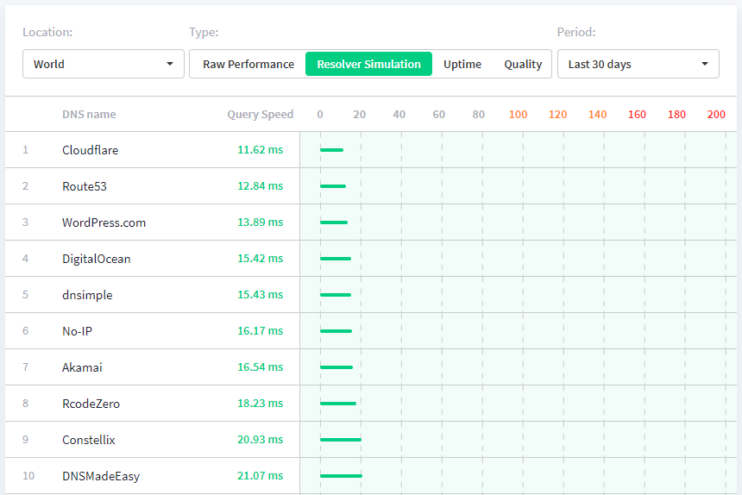Switch to the Uptime tab
The width and height of the screenshot is (742, 495).
coord(462,64)
